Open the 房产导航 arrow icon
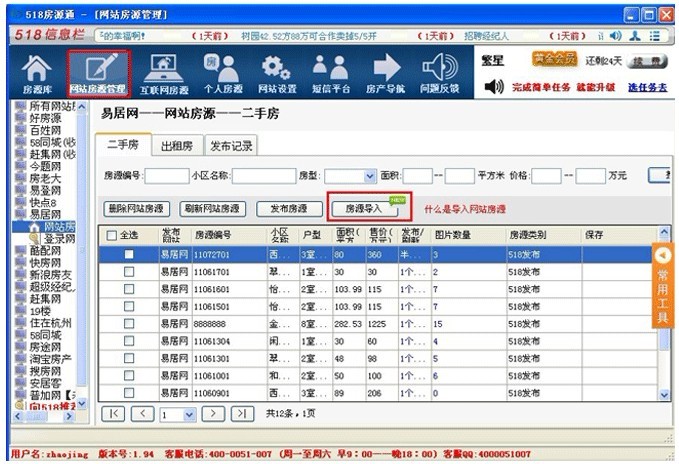This screenshot has width=679, height=464. 385,74
